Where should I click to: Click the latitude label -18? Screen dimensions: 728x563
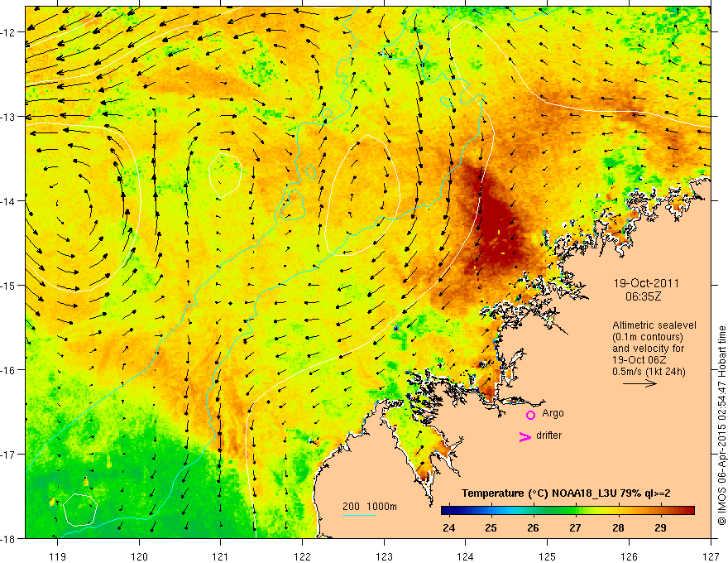pos(9,538)
